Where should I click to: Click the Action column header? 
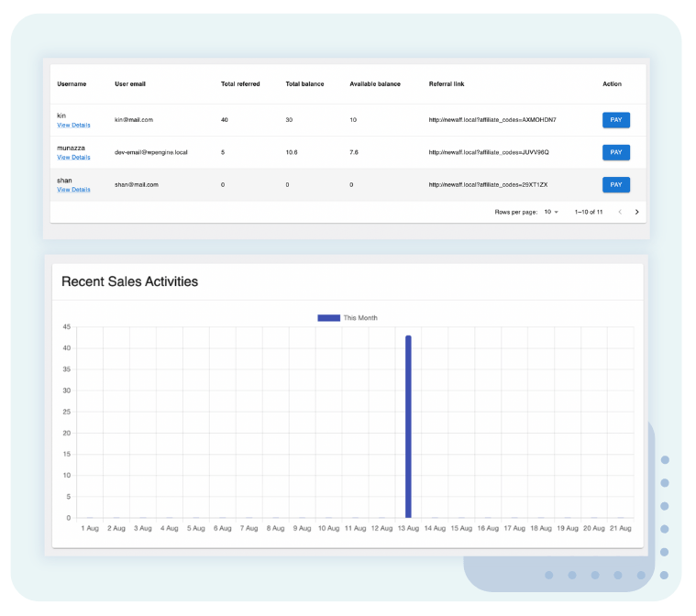(x=612, y=84)
